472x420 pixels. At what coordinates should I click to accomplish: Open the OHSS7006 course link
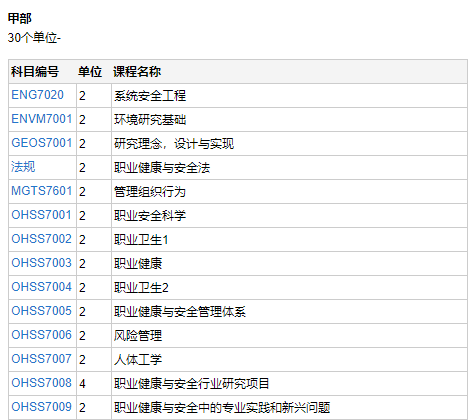pos(41,335)
